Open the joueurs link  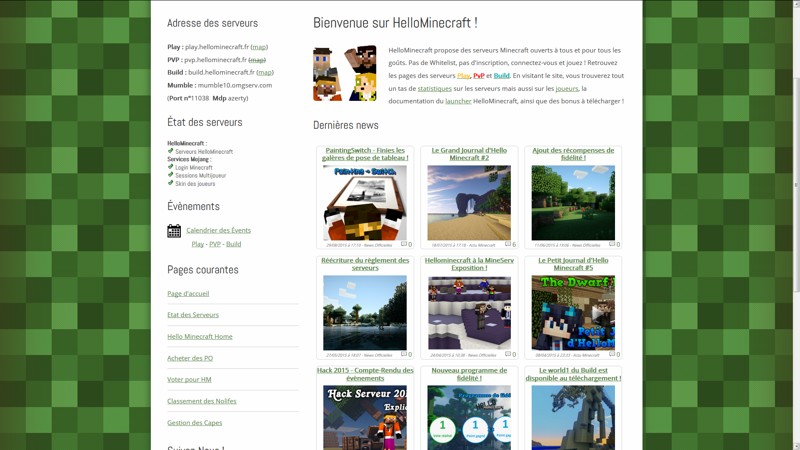(567, 88)
